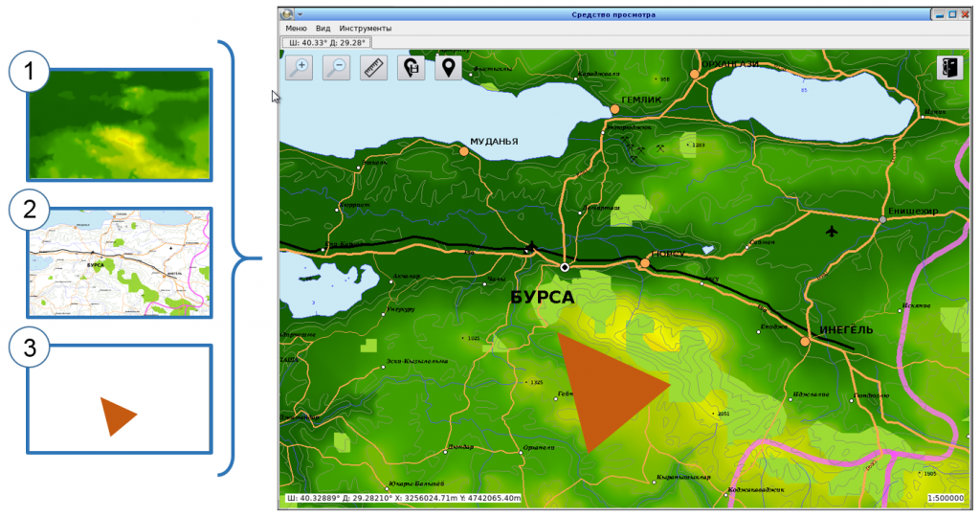Select the coordinates tab Ш: 40.33°

[x=325, y=42]
